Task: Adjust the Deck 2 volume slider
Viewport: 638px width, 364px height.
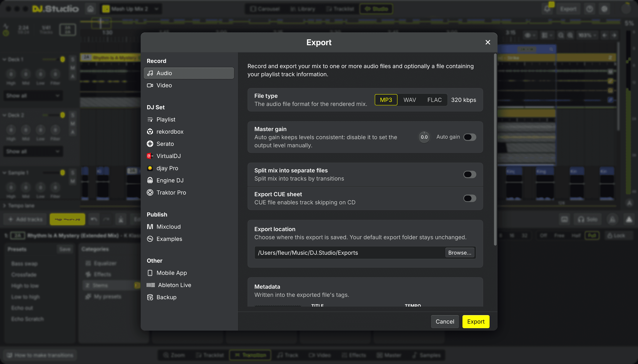Action: coord(54,115)
